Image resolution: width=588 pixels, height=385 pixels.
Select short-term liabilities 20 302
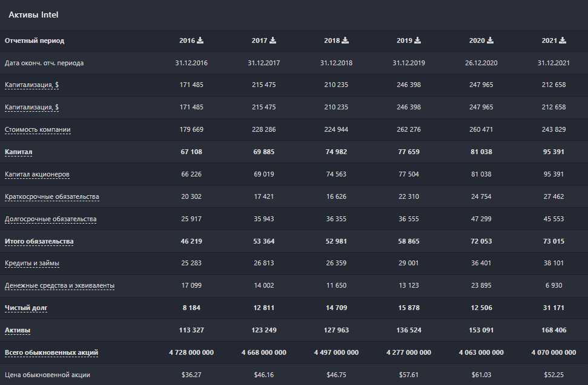tap(191, 196)
